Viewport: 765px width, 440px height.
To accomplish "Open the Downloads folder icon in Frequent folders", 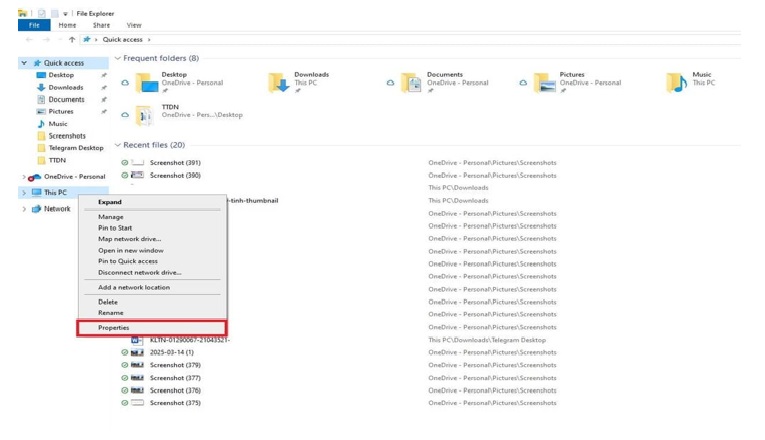I will (x=278, y=82).
